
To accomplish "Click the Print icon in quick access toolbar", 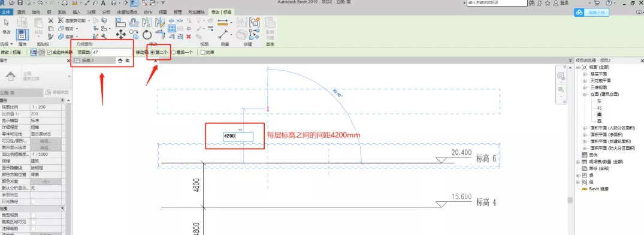I will tap(65, 3).
